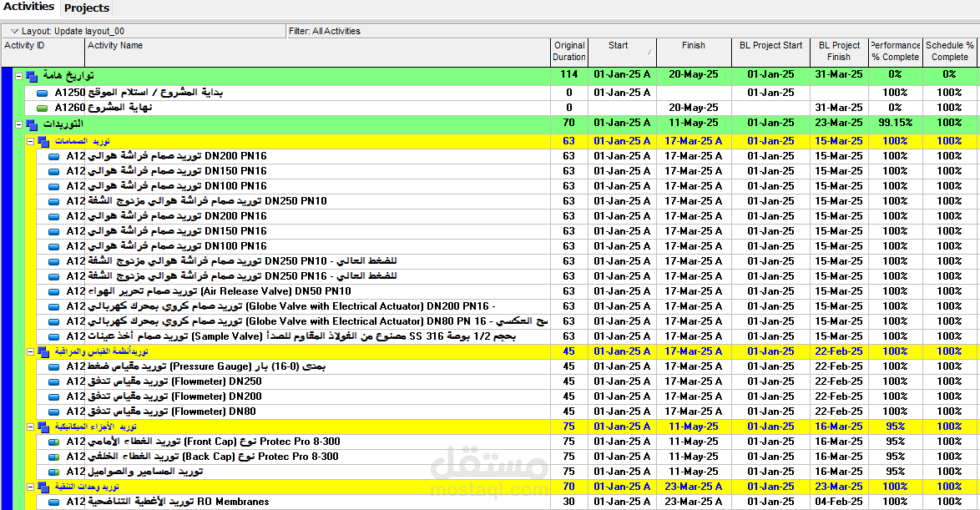Collapse the توريد الصمامات group
Viewport: 980px width, 510px height.
tap(30, 141)
